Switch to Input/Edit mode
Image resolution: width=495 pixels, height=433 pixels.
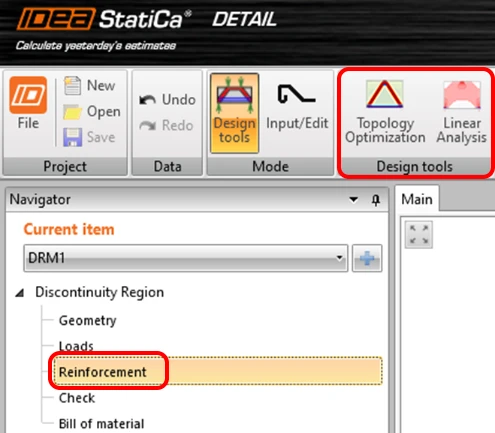(297, 107)
